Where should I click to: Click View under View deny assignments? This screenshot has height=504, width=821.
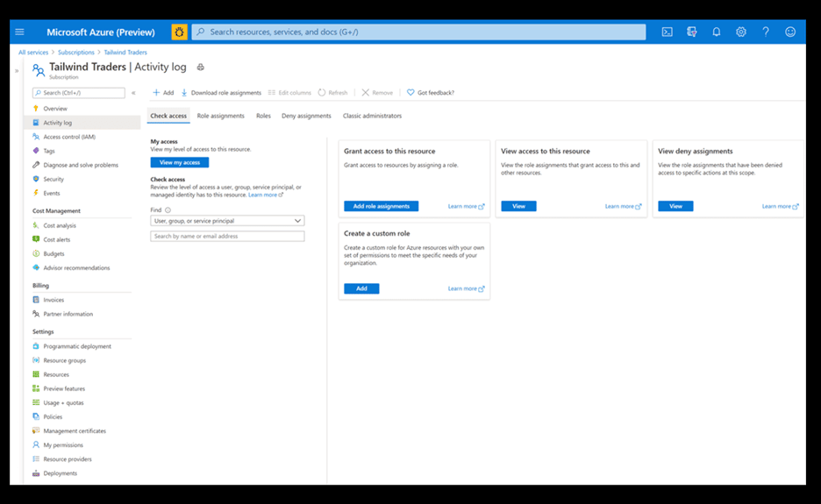tap(675, 206)
